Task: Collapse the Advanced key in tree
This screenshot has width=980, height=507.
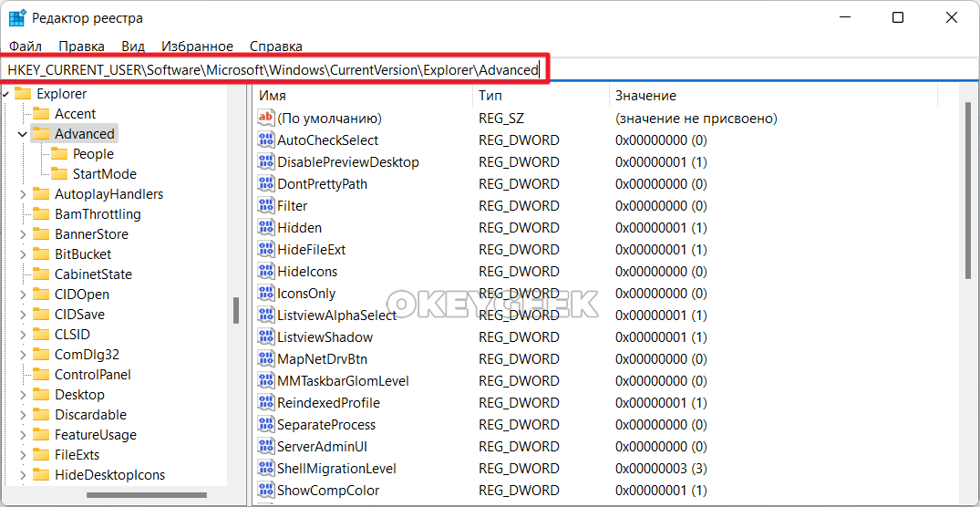Action: (x=23, y=134)
